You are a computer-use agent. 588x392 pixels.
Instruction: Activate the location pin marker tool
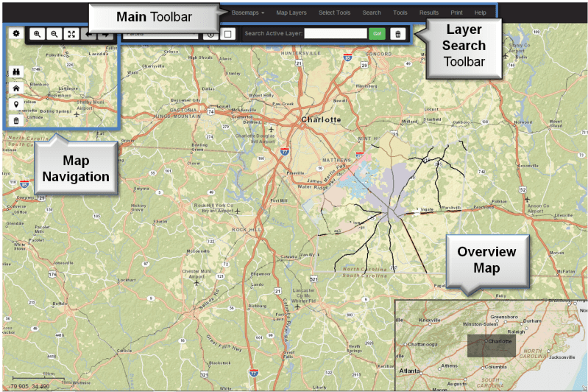tap(16, 105)
